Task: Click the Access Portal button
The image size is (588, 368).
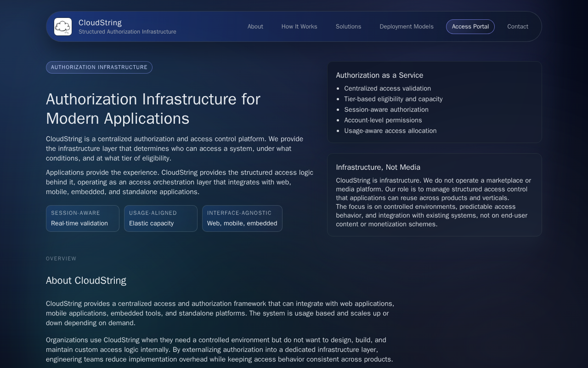Action: coord(470,27)
